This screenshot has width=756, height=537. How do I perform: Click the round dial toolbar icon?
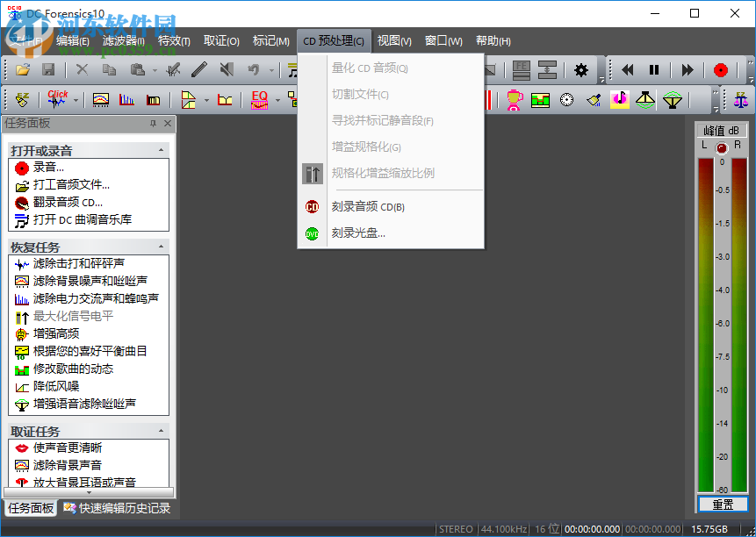[x=567, y=100]
